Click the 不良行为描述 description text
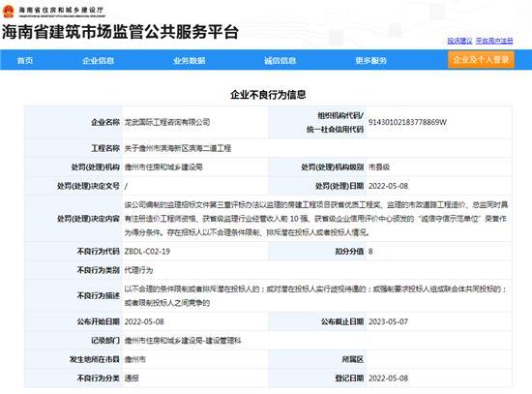Image resolution: width=532 pixels, height=394 pixels. (x=315, y=295)
